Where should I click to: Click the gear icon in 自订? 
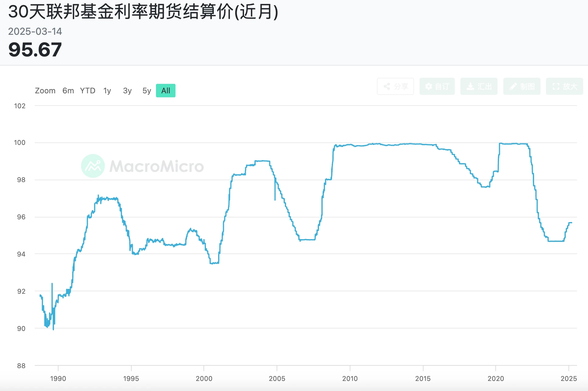(x=429, y=86)
